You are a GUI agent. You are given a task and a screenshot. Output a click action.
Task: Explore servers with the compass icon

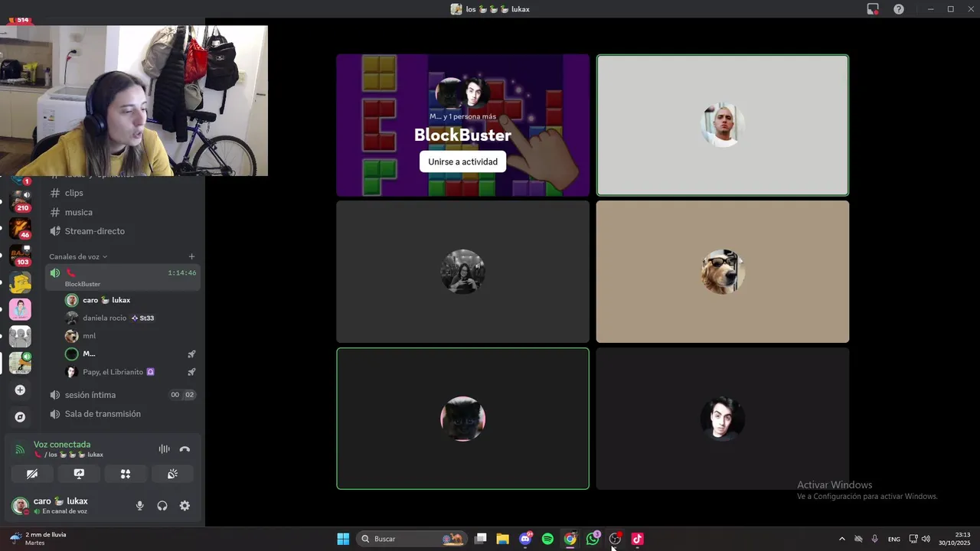click(x=20, y=417)
